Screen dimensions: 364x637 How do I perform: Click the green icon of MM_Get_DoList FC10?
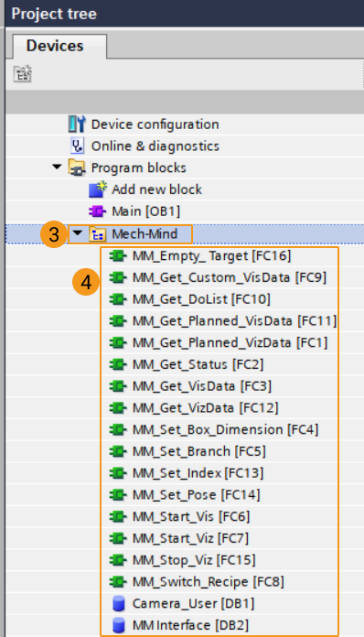pyautogui.click(x=118, y=299)
